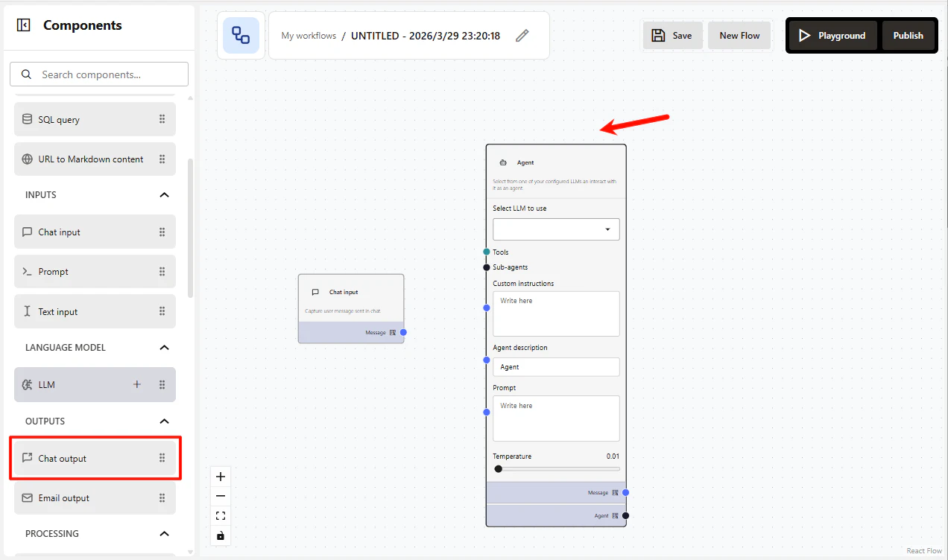Click the Components sidebar scrollbar
948x560 pixels.
tap(190, 228)
